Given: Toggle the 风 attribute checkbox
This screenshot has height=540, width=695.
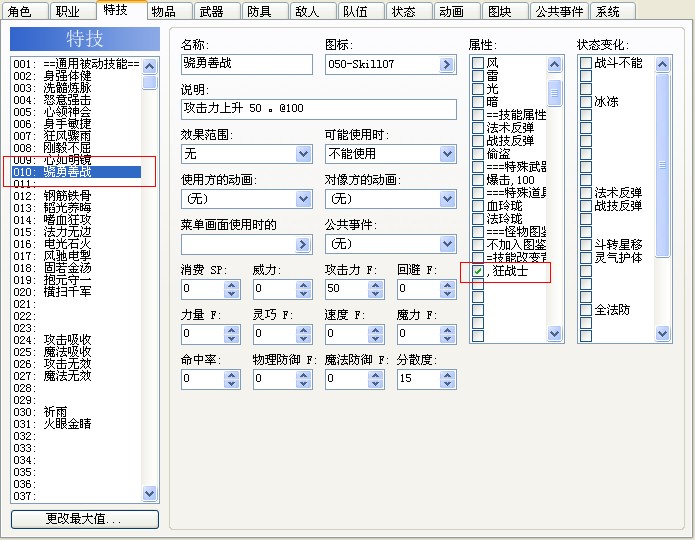Looking at the screenshot, I should (477, 63).
